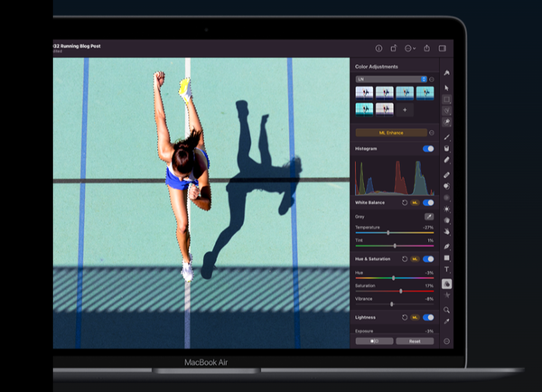The width and height of the screenshot is (542, 392).
Task: Add new preset with plus button
Action: 404,109
